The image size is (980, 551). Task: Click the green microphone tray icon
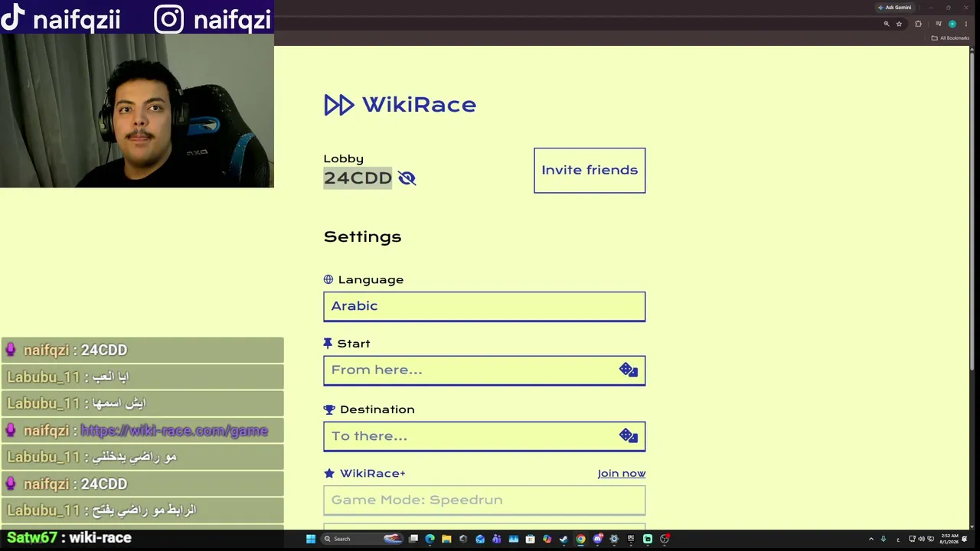883,539
